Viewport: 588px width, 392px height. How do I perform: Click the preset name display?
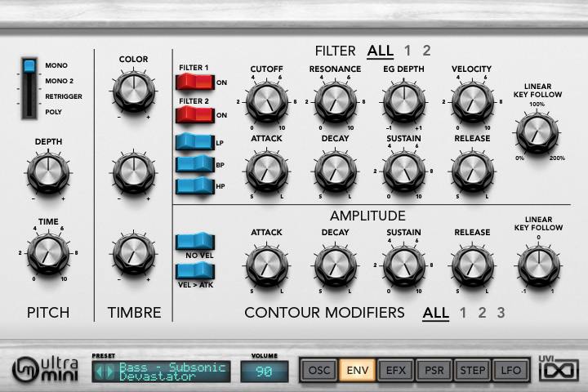pyautogui.click(x=172, y=372)
